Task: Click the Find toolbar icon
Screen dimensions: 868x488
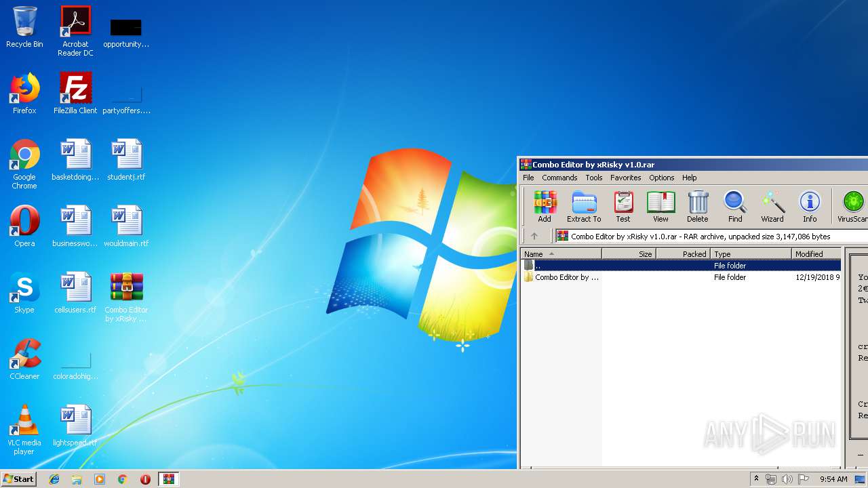Action: 735,206
